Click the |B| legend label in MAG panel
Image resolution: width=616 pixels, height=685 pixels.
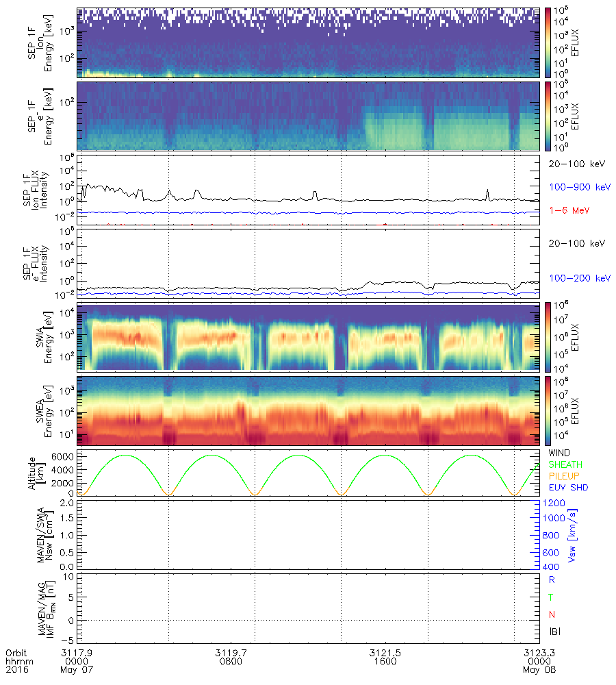(x=555, y=632)
